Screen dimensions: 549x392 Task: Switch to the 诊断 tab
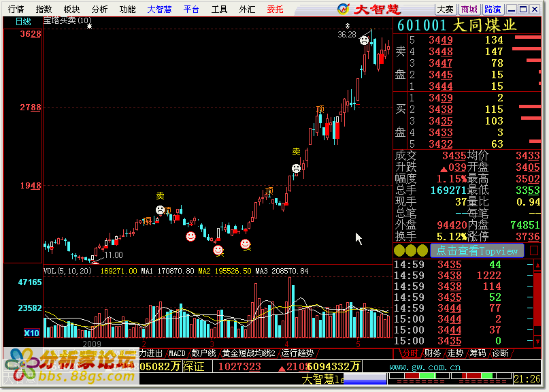[500, 353]
